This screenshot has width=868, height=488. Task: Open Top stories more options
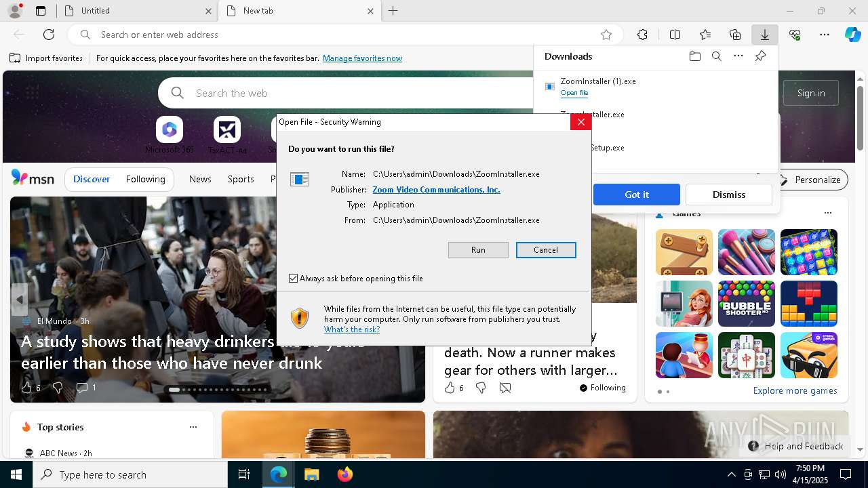pos(193,427)
